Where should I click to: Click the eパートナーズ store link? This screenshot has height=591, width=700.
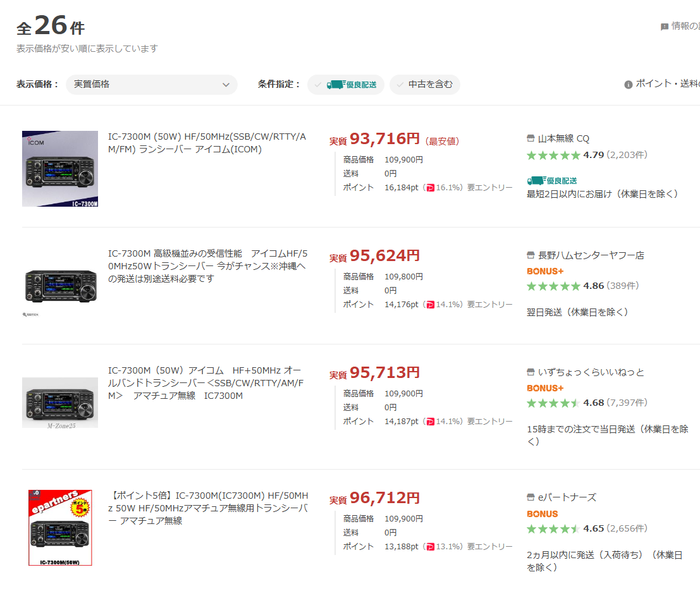click(567, 497)
